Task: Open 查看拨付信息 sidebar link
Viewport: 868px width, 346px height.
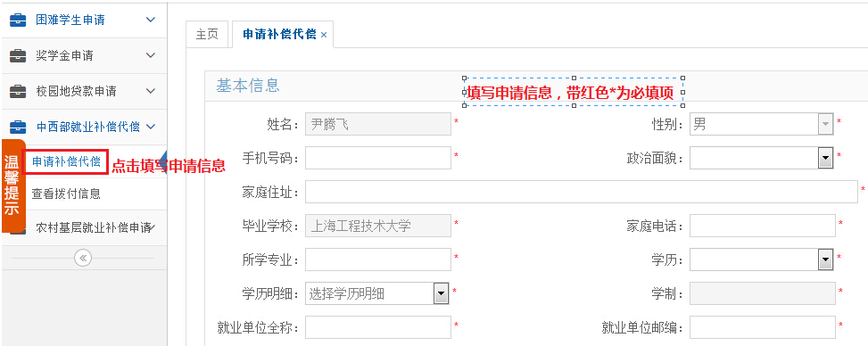Action: 66,194
